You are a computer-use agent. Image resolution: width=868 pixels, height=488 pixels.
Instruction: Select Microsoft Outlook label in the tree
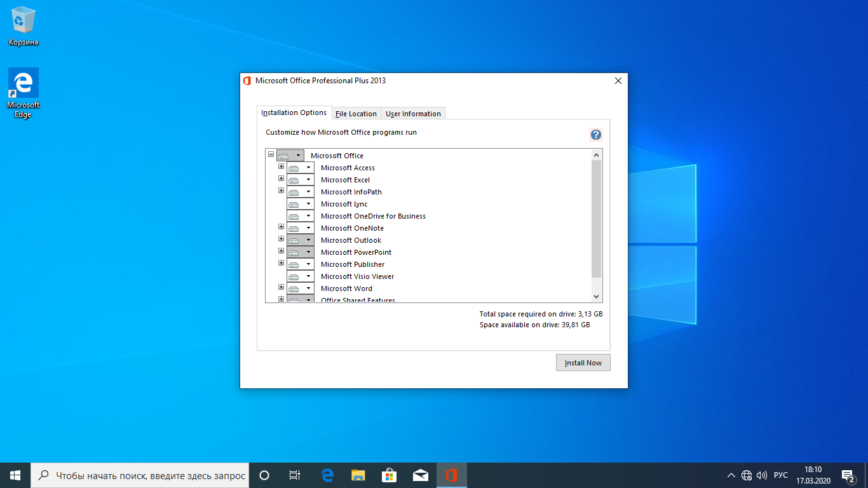tap(351, 240)
